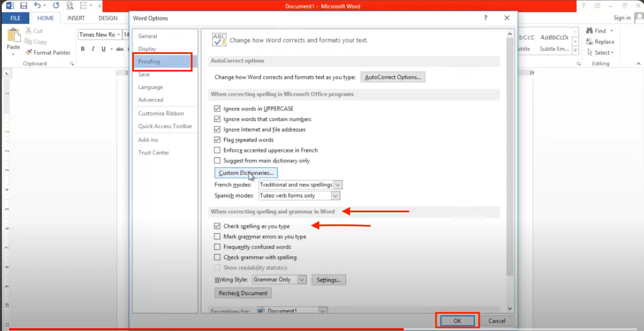Toggle Italic formatting button

pos(93,49)
